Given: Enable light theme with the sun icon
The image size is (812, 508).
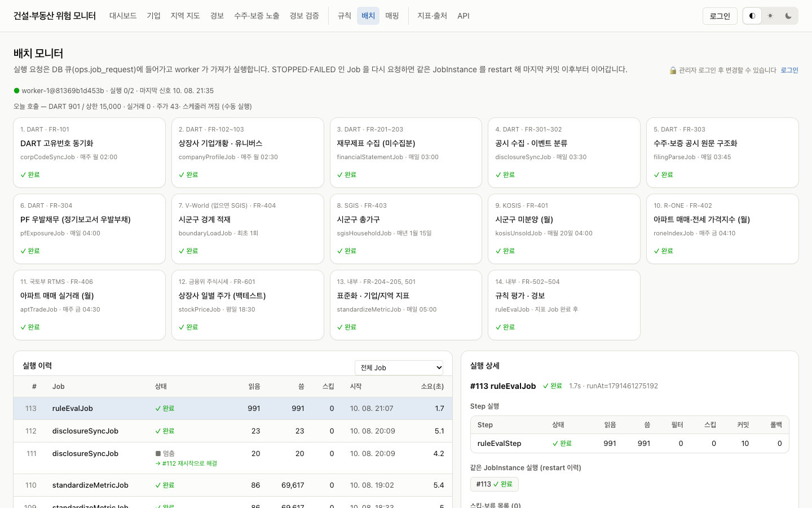Looking at the screenshot, I should tap(770, 16).
